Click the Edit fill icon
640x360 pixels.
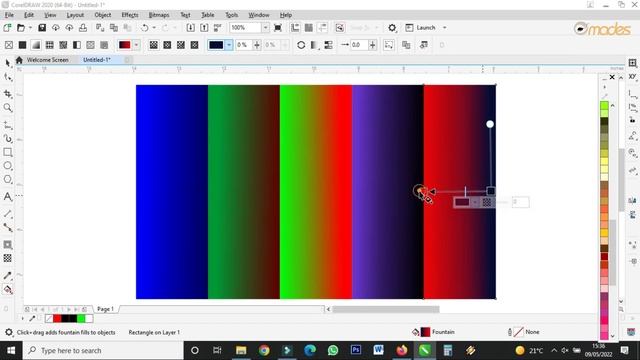pyautogui.click(x=424, y=45)
